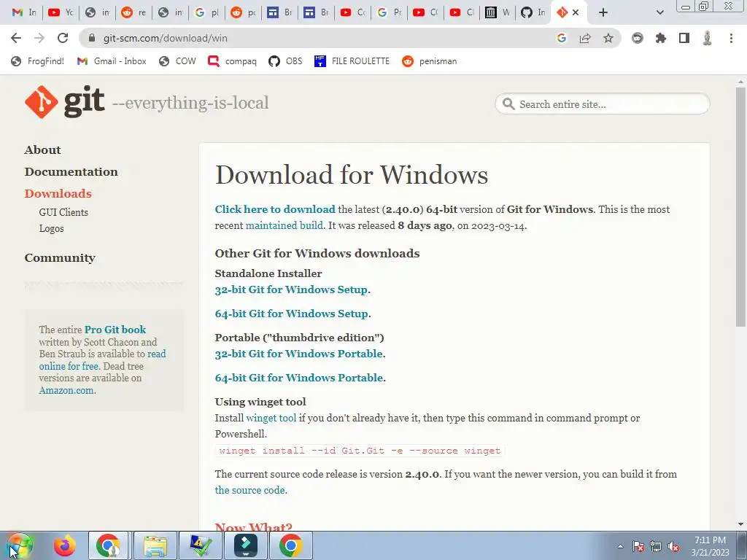Screen dimensions: 747x560
Task: Open the Amazon.com link
Action: click(66, 391)
